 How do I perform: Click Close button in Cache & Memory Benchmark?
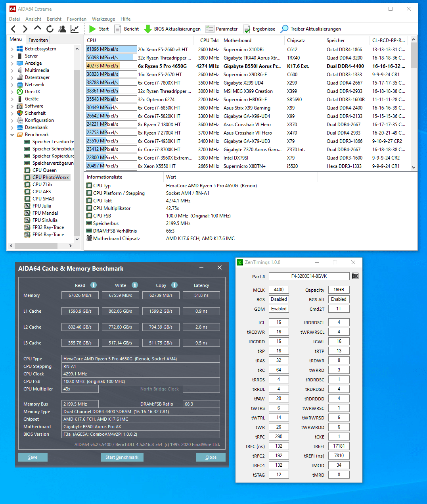click(211, 457)
